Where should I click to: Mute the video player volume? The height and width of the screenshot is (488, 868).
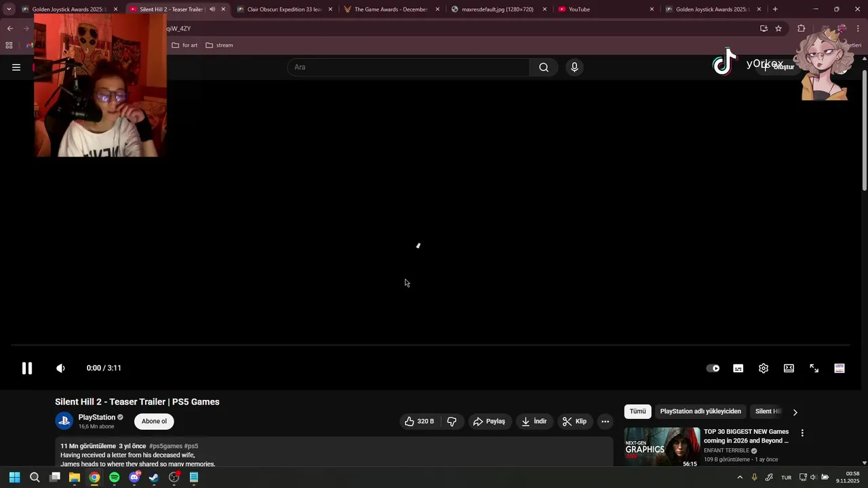point(60,368)
